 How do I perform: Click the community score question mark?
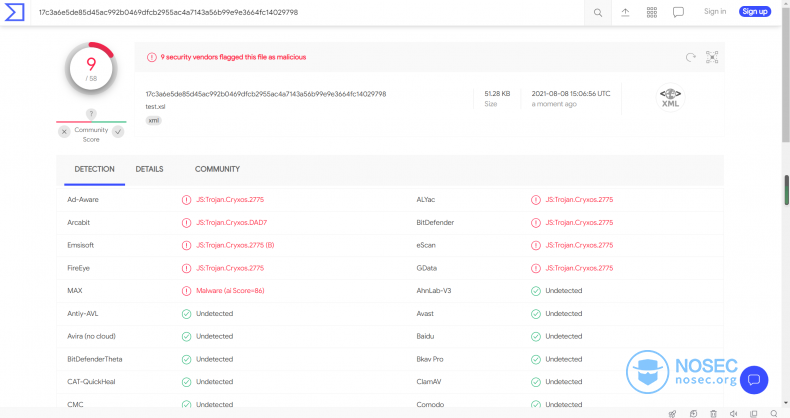[x=91, y=114]
